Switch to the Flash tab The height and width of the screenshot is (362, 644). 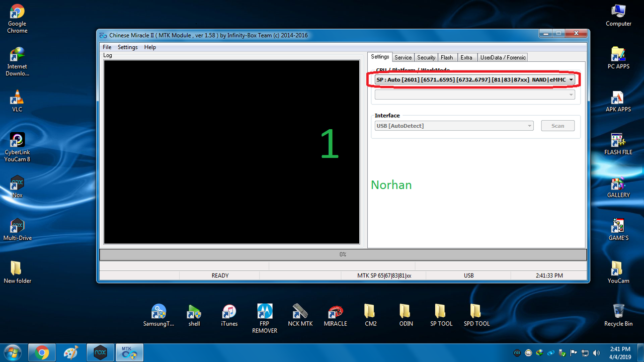click(x=447, y=57)
